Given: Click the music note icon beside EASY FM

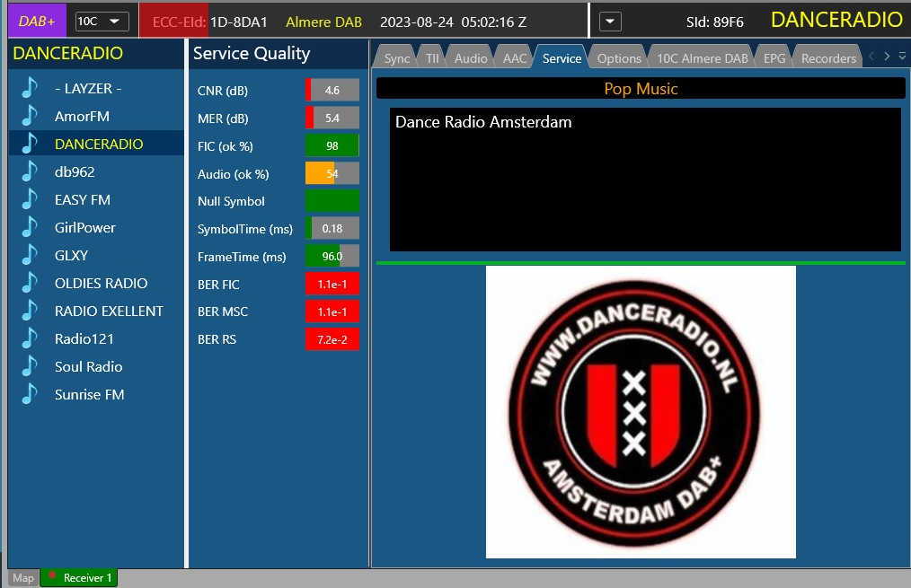Looking at the screenshot, I should click(x=30, y=199).
